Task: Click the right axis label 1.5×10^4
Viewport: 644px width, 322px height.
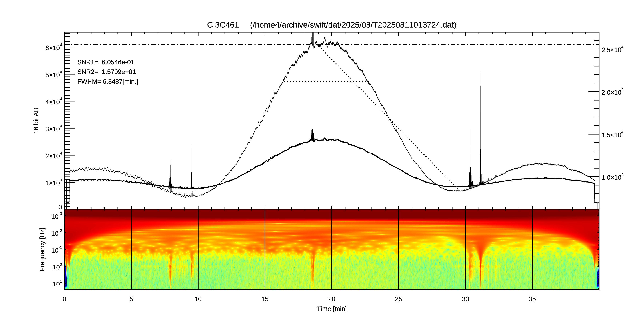Action: point(613,135)
